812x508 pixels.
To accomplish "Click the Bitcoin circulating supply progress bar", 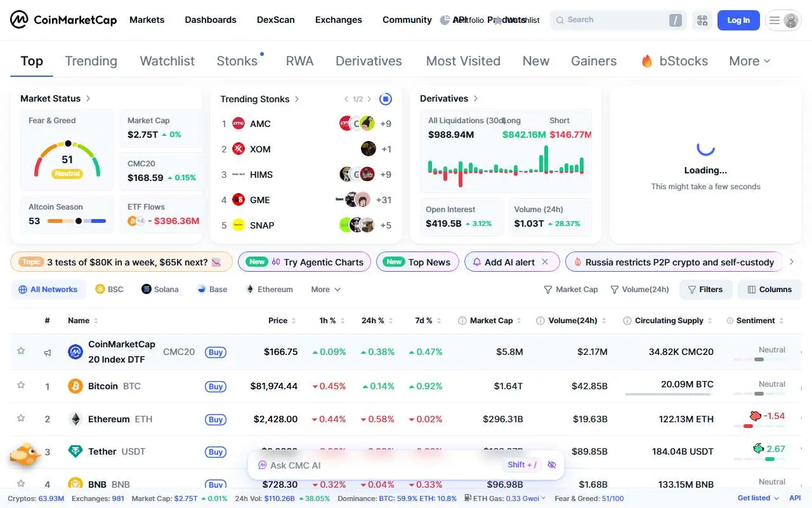I will [x=669, y=394].
